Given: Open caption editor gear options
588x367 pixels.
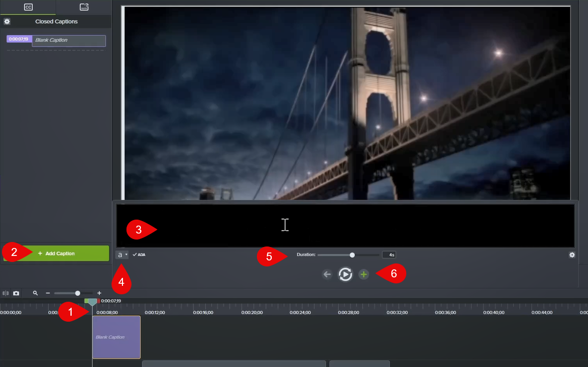Looking at the screenshot, I should pos(572,255).
